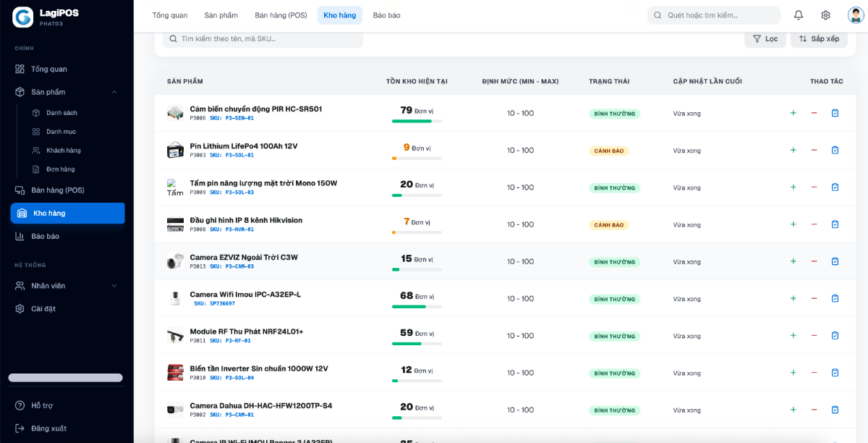This screenshot has width=868, height=443.
Task: Click the CẢNH BÁO badge for Pin Lithium row
Action: [x=609, y=151]
